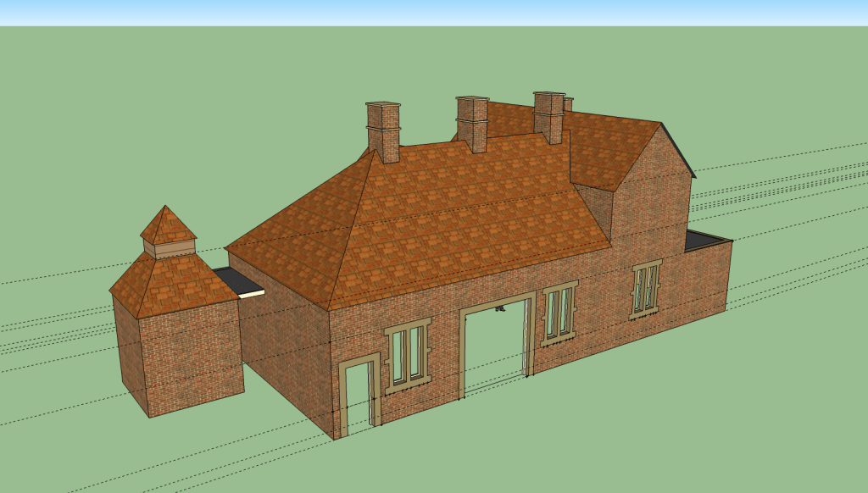Select the window beside the narrow doorway
Viewport: 868px width, 493px height.
408,354
